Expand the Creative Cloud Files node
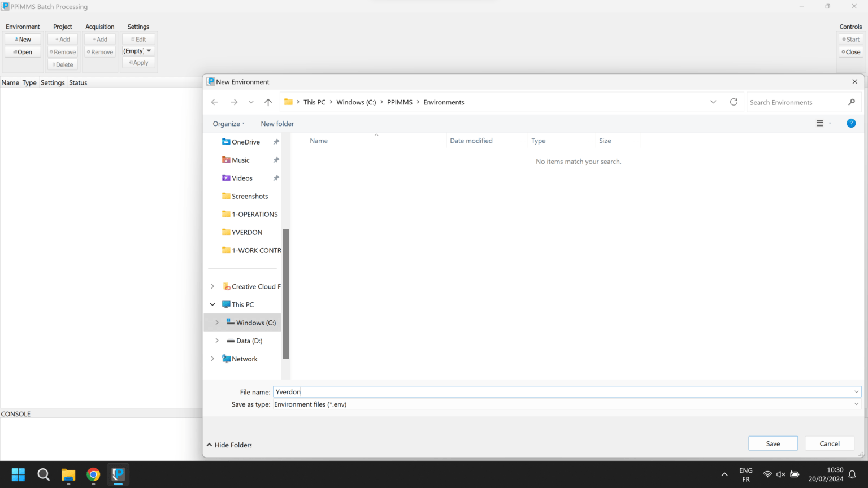 [212, 286]
